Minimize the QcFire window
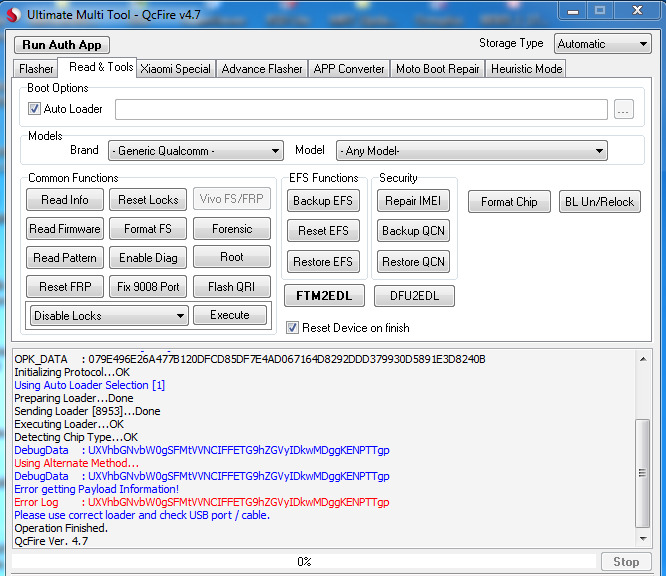The height and width of the screenshot is (576, 666). [x=573, y=11]
